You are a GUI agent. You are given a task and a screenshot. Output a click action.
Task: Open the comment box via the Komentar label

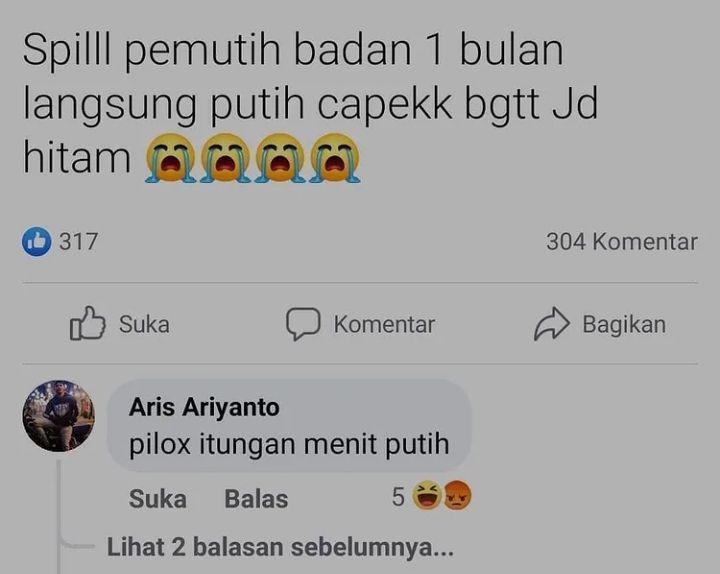click(384, 324)
